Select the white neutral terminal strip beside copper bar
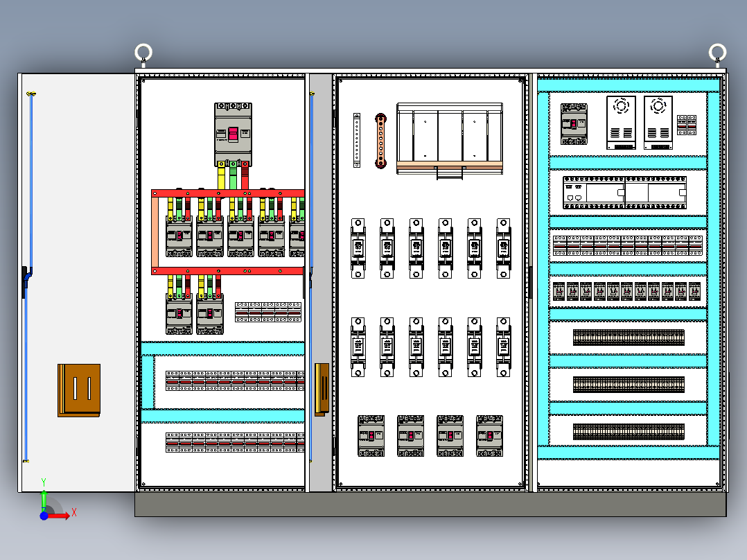Image resolution: width=747 pixels, height=560 pixels. (x=357, y=140)
